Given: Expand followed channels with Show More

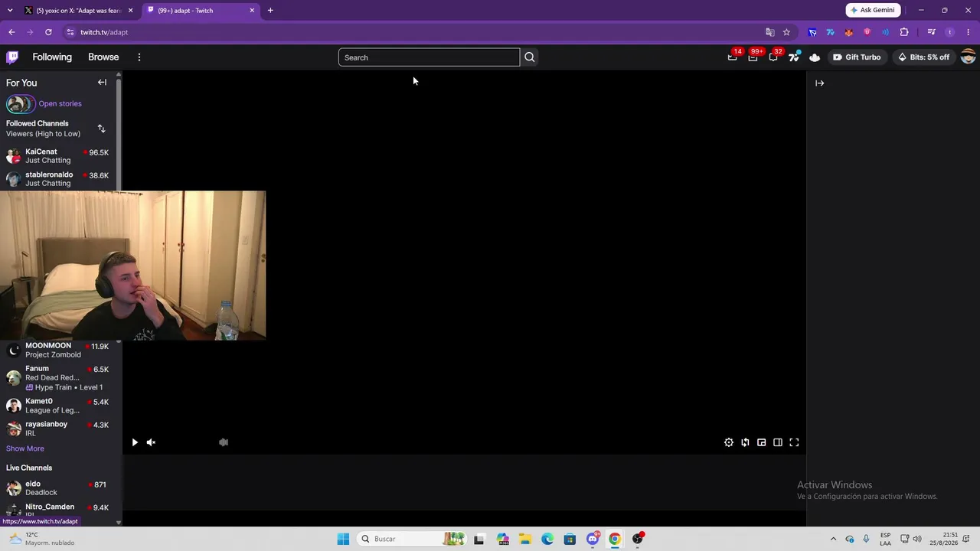Looking at the screenshot, I should [25, 448].
